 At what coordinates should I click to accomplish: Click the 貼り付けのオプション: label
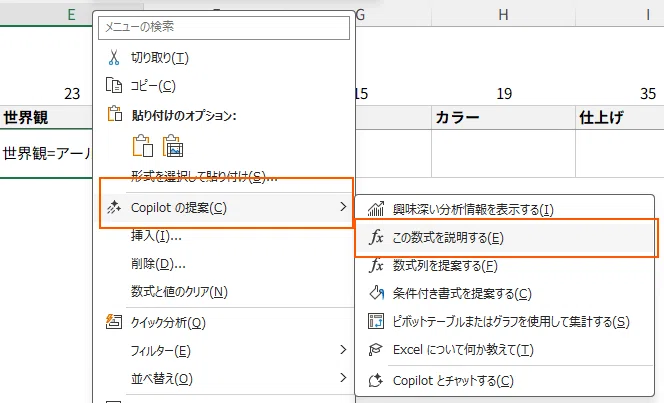[x=184, y=115]
